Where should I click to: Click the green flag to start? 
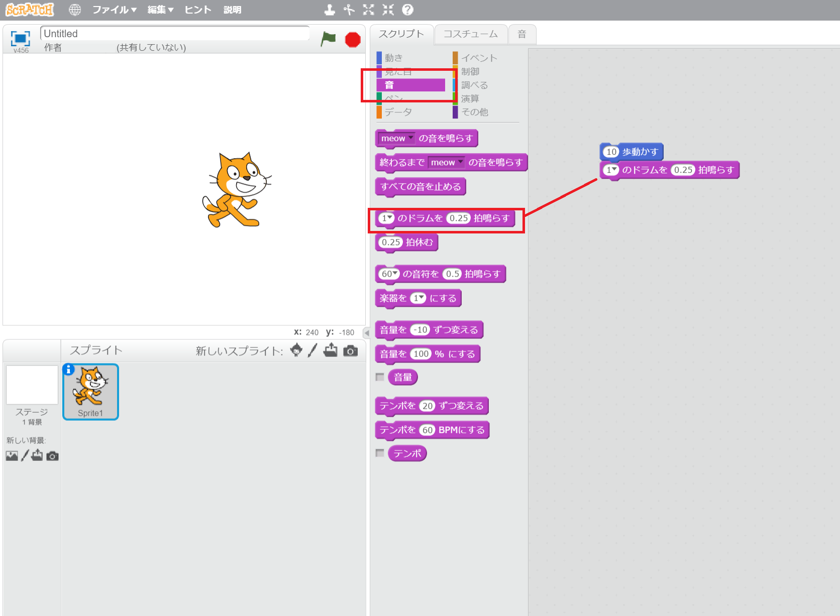(x=328, y=39)
